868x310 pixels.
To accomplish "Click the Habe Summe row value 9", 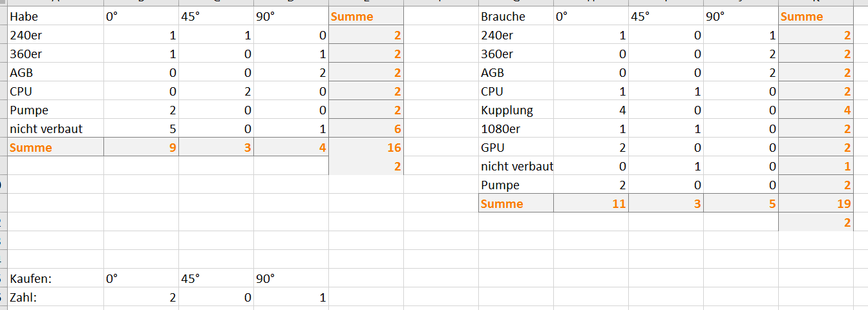I will click(141, 147).
